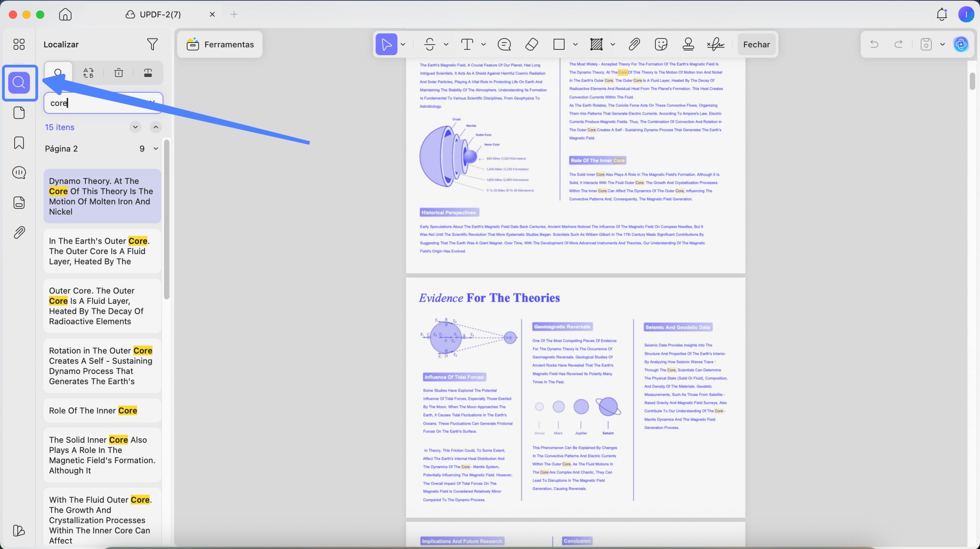Switch to the Find and Replace tab

click(88, 73)
